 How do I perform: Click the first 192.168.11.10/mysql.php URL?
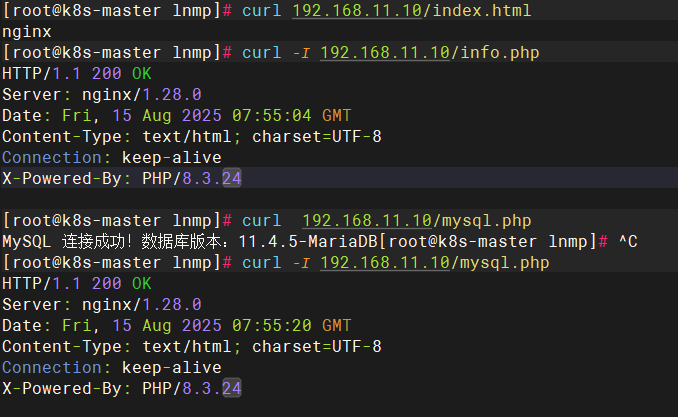(416, 221)
